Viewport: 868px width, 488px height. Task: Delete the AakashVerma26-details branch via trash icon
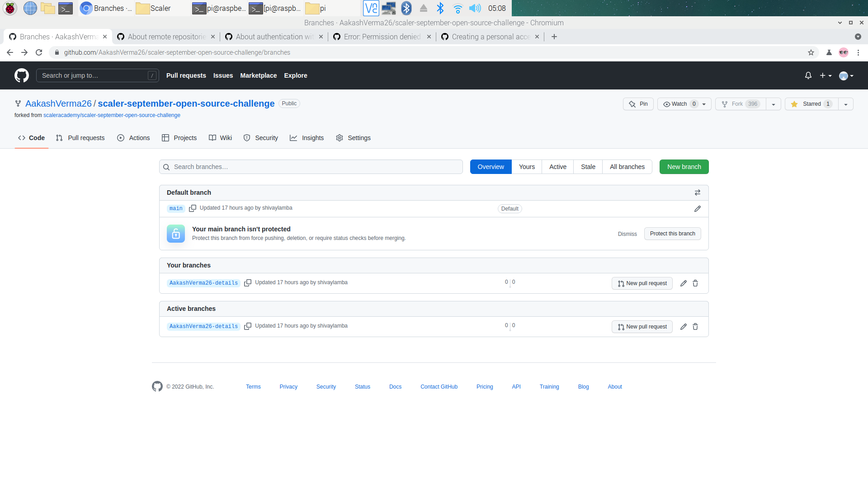(695, 283)
